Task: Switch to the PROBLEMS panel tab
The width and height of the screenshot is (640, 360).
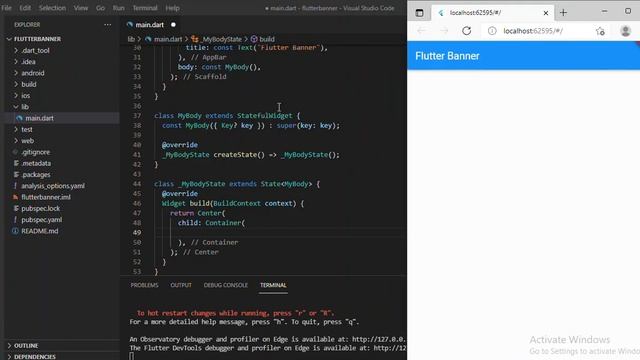Action: (x=144, y=285)
